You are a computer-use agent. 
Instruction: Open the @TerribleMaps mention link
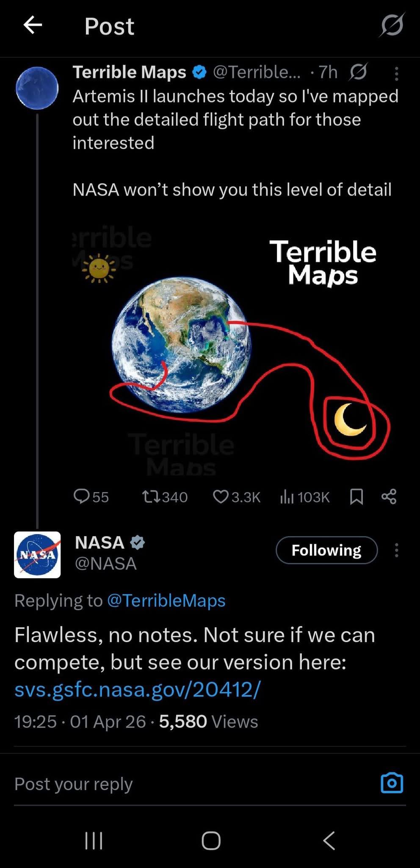tap(166, 601)
